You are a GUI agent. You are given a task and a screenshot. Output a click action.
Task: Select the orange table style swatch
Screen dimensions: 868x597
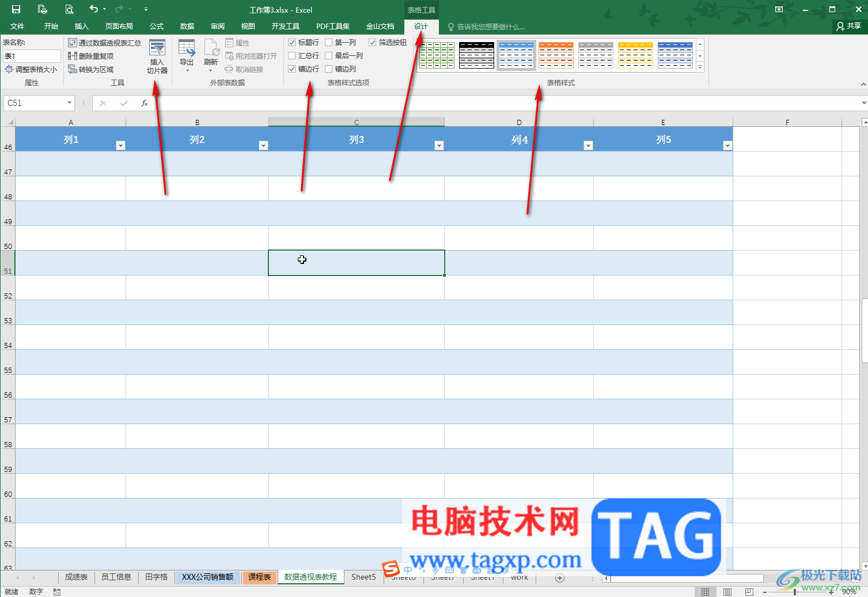point(556,55)
